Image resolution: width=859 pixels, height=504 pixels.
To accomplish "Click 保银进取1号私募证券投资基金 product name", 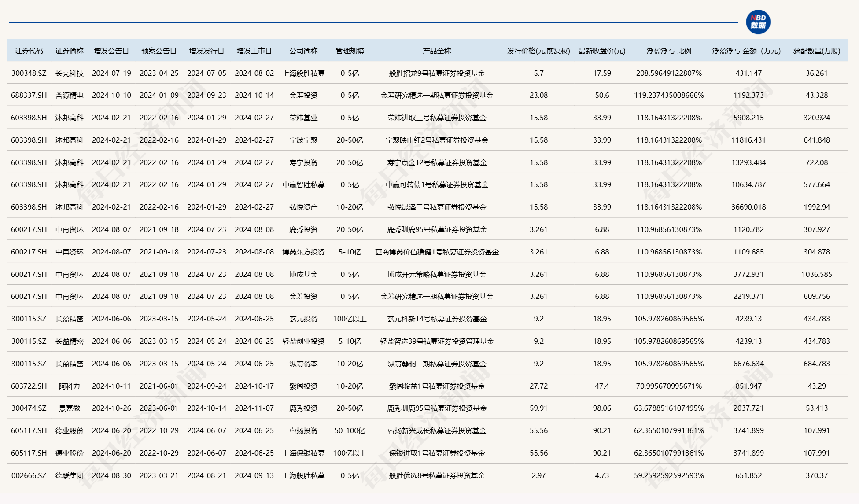I will [x=437, y=453].
